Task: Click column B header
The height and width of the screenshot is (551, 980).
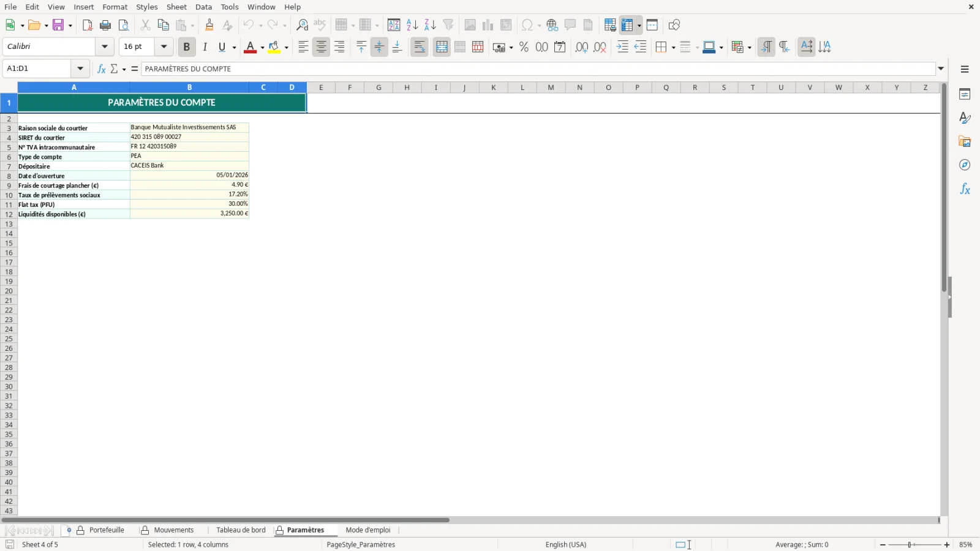Action: point(189,88)
